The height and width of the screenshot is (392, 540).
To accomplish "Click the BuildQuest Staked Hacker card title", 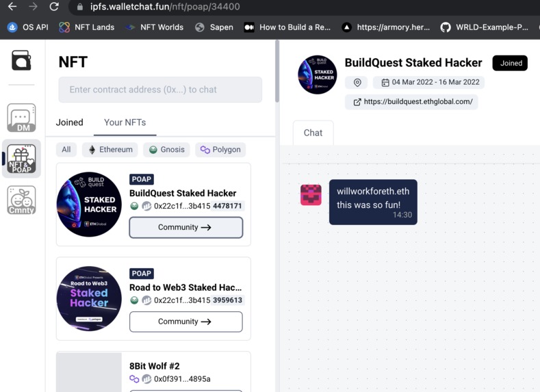I will pos(183,193).
